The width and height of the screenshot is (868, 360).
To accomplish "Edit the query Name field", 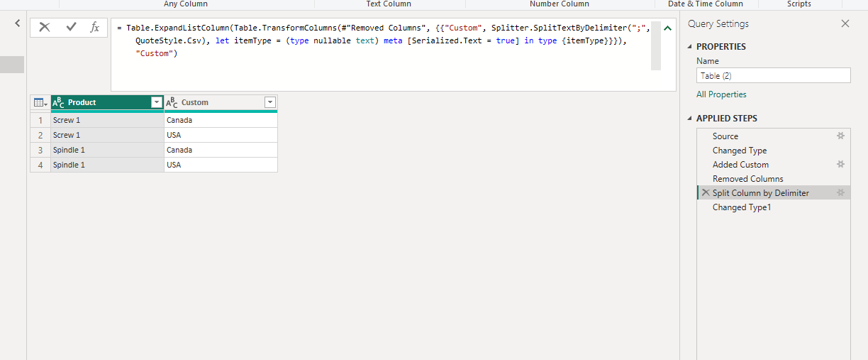I will [x=774, y=75].
